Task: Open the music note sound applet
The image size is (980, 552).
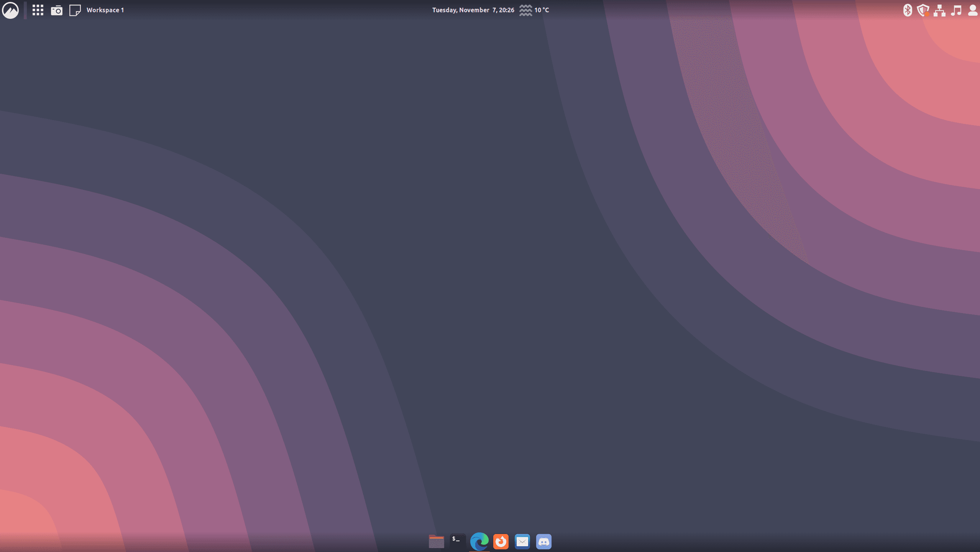Action: point(956,10)
